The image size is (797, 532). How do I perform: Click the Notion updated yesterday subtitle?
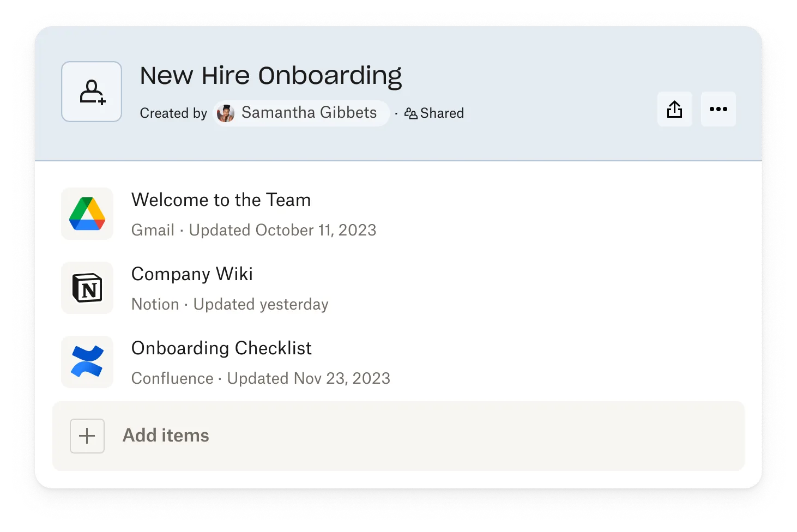coord(230,304)
